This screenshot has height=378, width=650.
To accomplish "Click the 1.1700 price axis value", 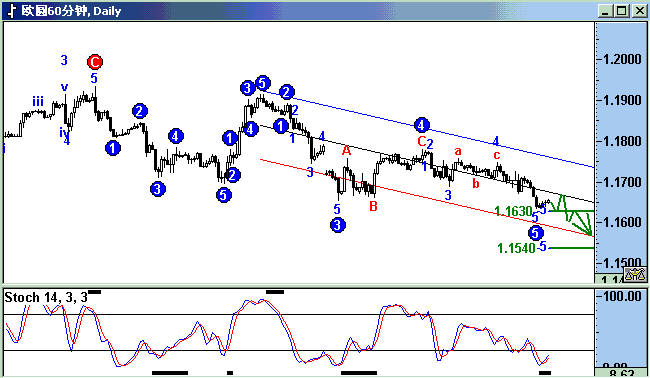I will [x=622, y=182].
